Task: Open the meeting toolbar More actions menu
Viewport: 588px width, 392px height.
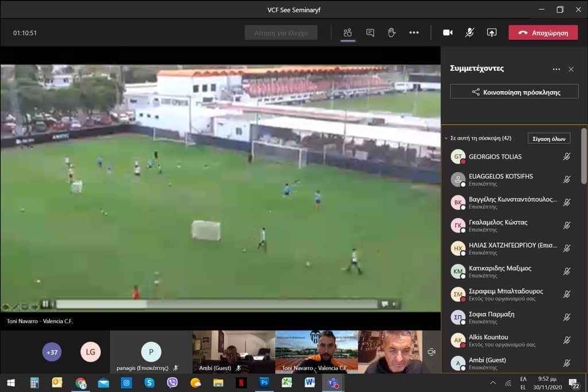Action: point(413,33)
